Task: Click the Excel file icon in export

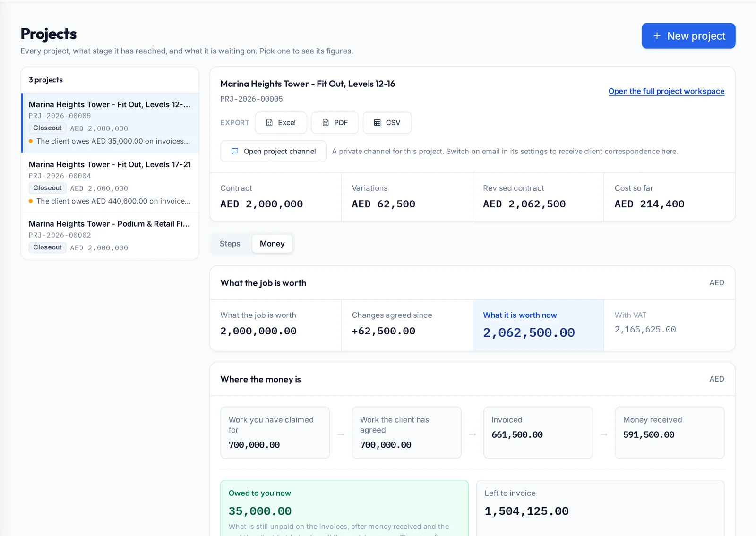Action: (x=269, y=123)
